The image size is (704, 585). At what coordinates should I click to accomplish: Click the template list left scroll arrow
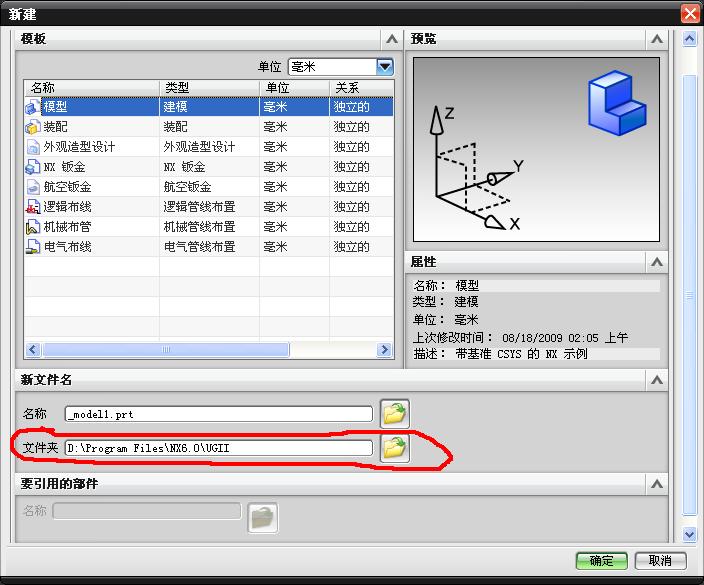coord(33,349)
